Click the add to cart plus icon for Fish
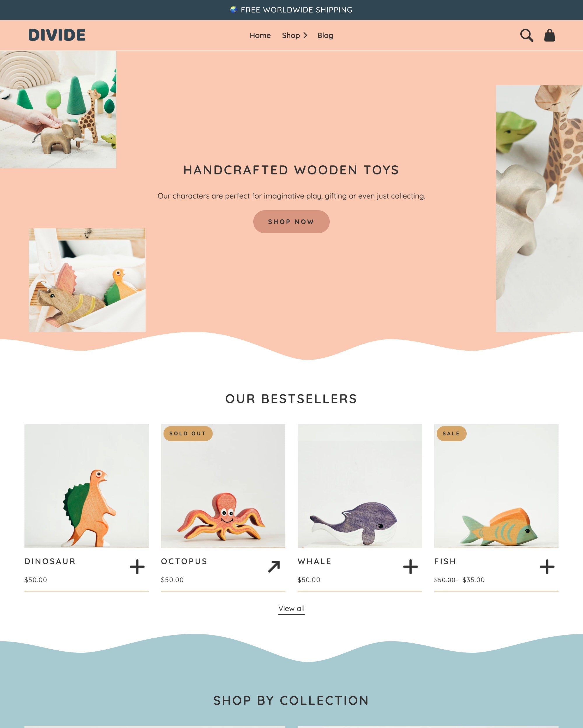Screen dimensions: 583x728 pyautogui.click(x=547, y=567)
